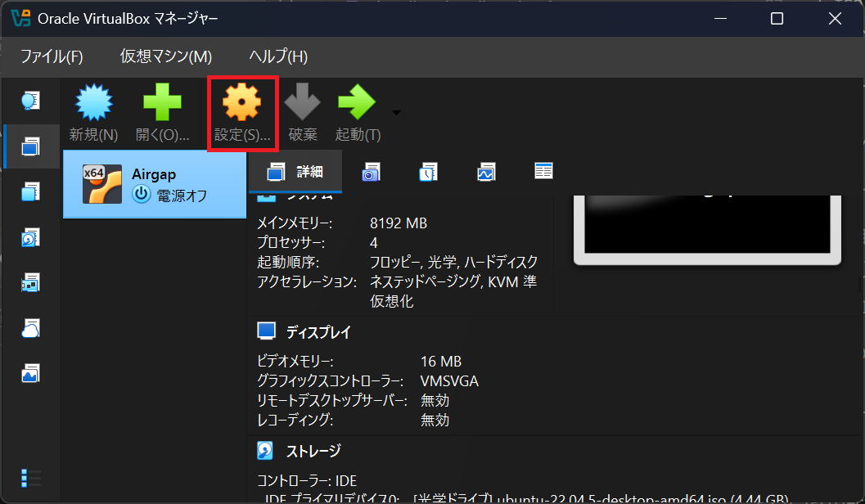Select the Airgap virtual machine entry
Viewport: 865px width, 504px height.
(155, 184)
